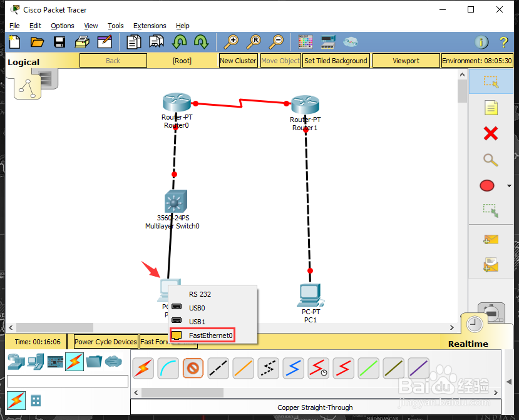The width and height of the screenshot is (519, 420).
Task: Click the Redo green arrow
Action: pos(201,42)
